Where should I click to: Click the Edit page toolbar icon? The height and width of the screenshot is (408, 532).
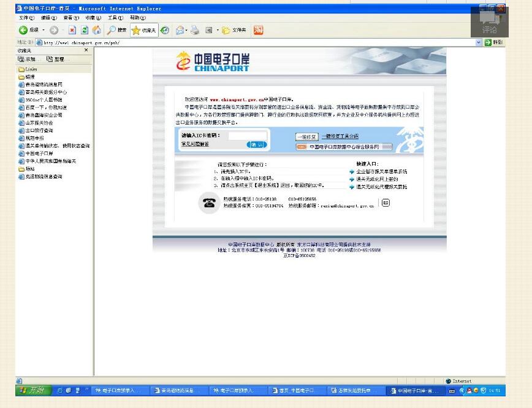(209, 30)
